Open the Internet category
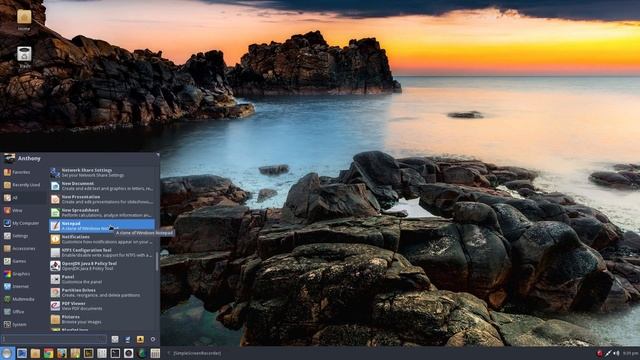The image size is (640, 360). tap(24, 287)
